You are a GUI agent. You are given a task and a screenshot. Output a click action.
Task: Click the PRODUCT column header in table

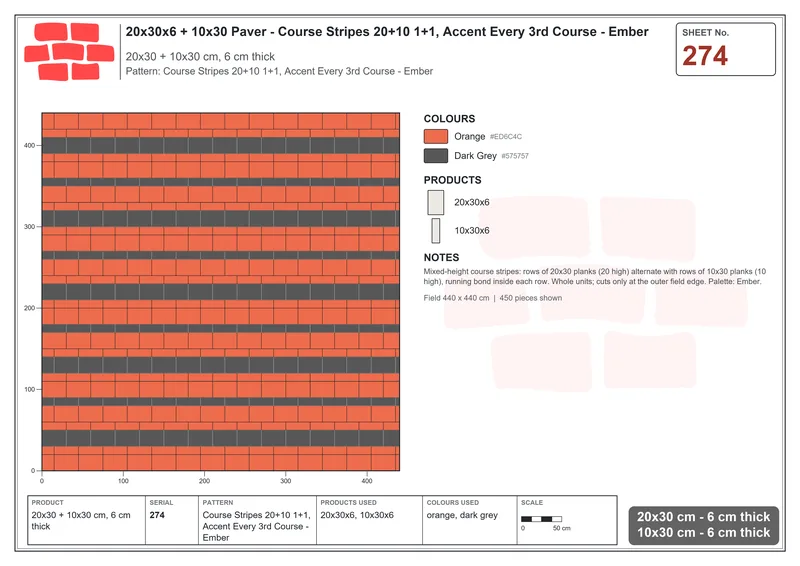tap(47, 503)
